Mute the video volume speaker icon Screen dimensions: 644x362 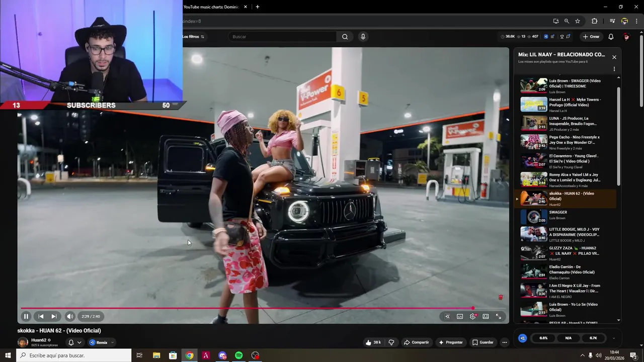[x=70, y=316]
